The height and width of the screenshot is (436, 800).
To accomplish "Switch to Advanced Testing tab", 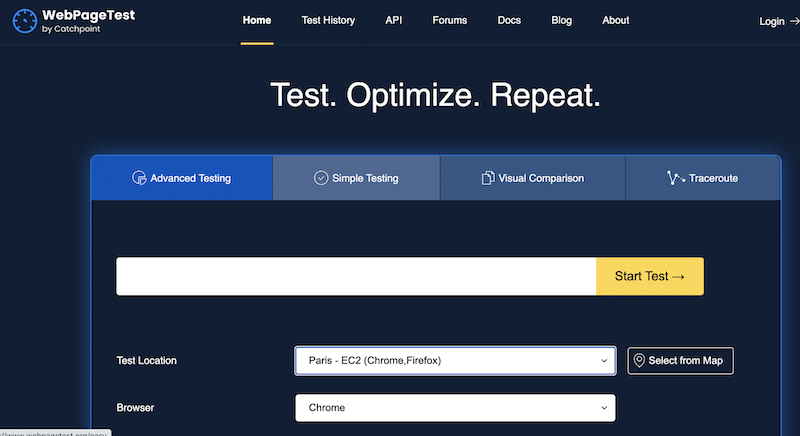I will click(x=182, y=178).
